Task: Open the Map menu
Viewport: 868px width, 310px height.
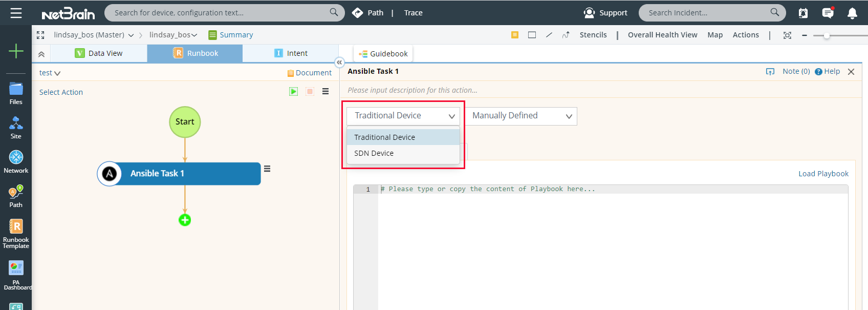Action: coord(715,35)
